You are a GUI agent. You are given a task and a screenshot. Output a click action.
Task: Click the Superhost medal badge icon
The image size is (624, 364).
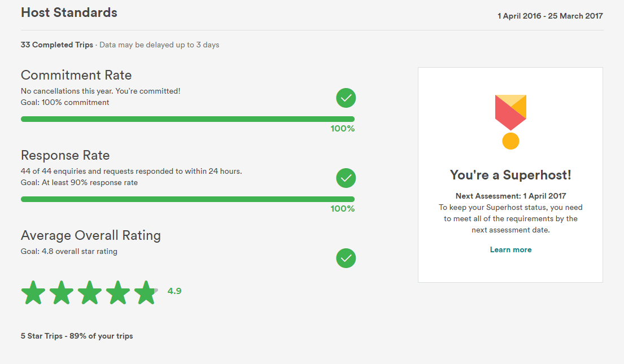click(x=510, y=121)
